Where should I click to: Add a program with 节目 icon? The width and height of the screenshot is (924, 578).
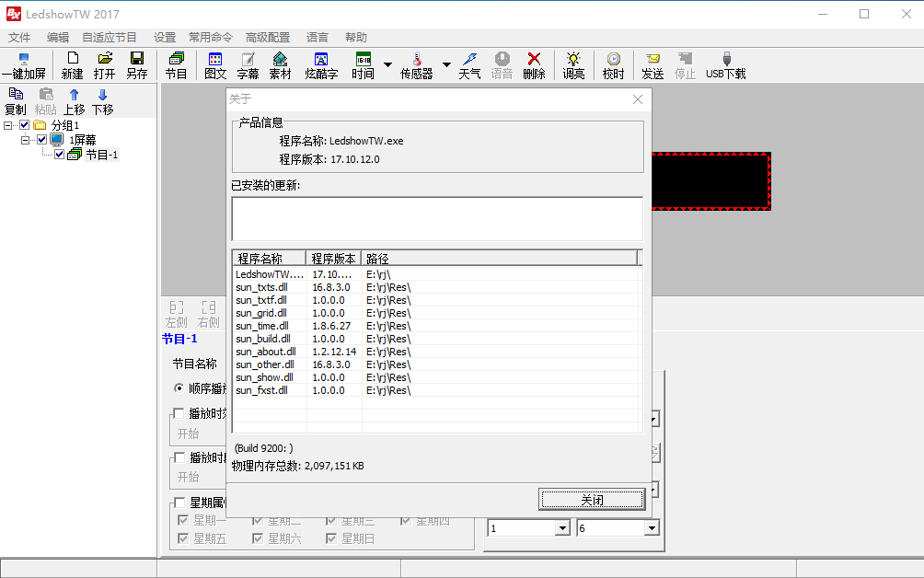[x=176, y=65]
